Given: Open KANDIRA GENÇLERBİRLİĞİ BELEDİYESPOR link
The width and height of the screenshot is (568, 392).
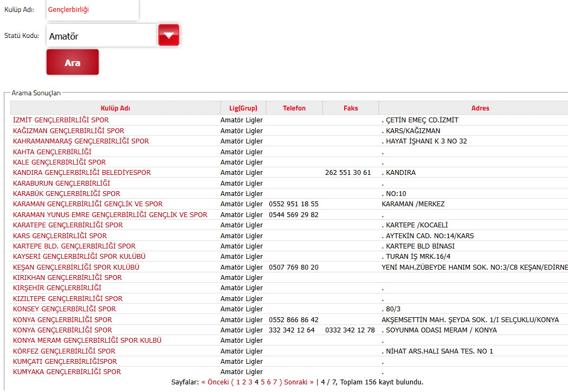Looking at the screenshot, I should (82, 173).
